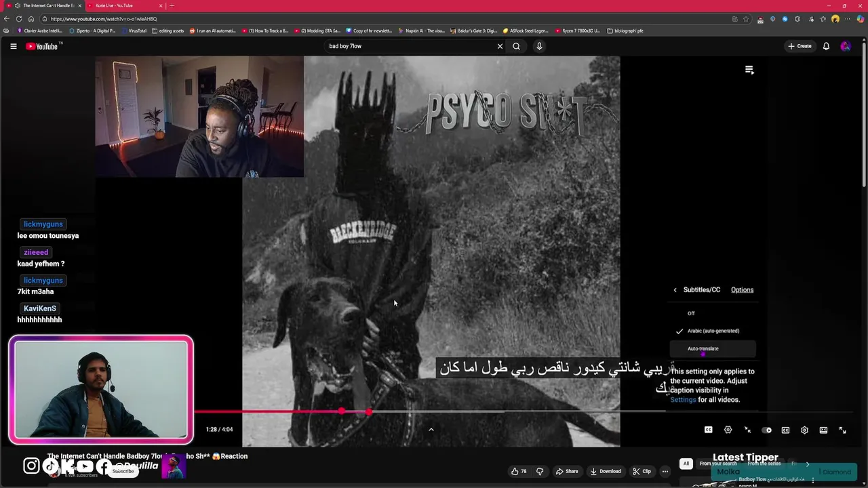
Task: Enter fullscreen with expand-arrows icon
Action: (x=842, y=430)
